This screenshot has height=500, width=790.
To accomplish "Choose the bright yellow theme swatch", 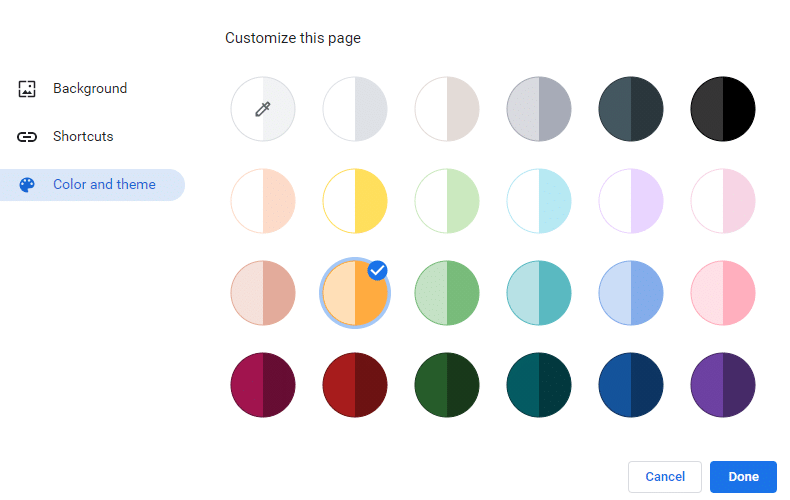I will tap(355, 201).
